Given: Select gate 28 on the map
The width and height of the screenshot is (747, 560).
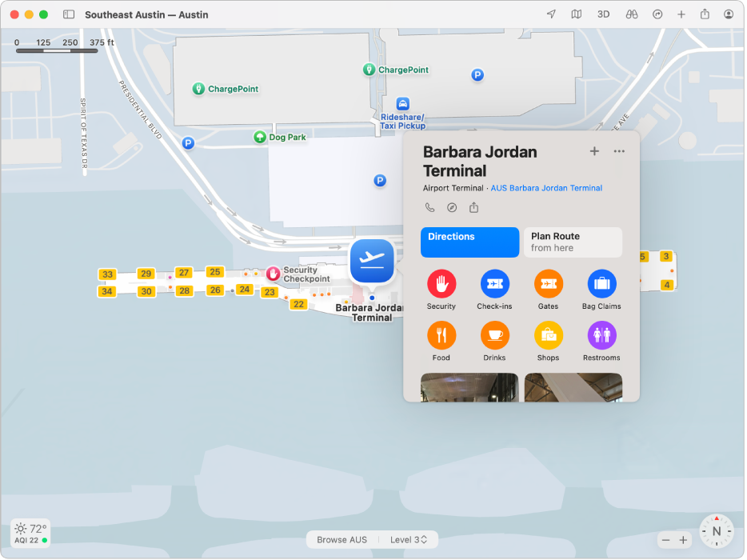Looking at the screenshot, I should coord(185,290).
